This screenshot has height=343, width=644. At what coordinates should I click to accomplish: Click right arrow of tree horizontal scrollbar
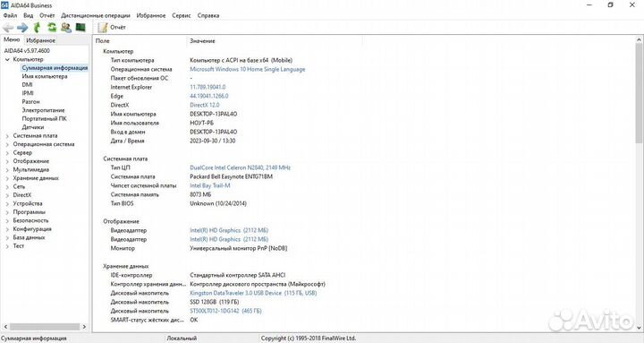84,327
